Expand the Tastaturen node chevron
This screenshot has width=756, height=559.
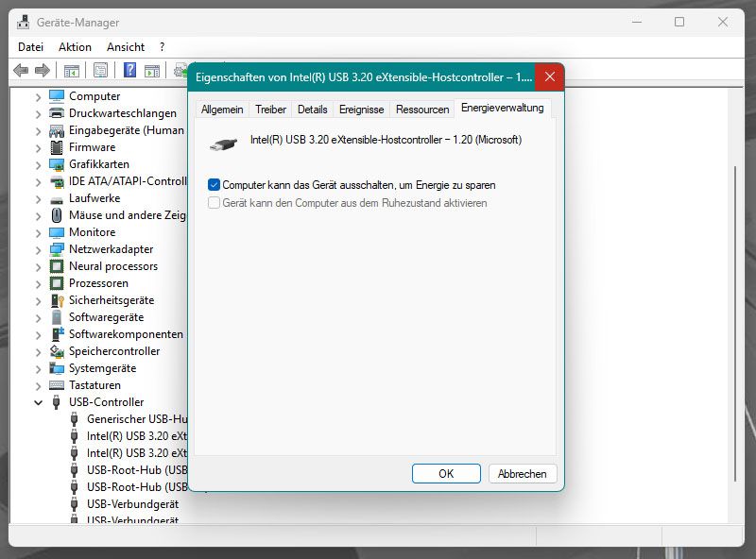(38, 386)
